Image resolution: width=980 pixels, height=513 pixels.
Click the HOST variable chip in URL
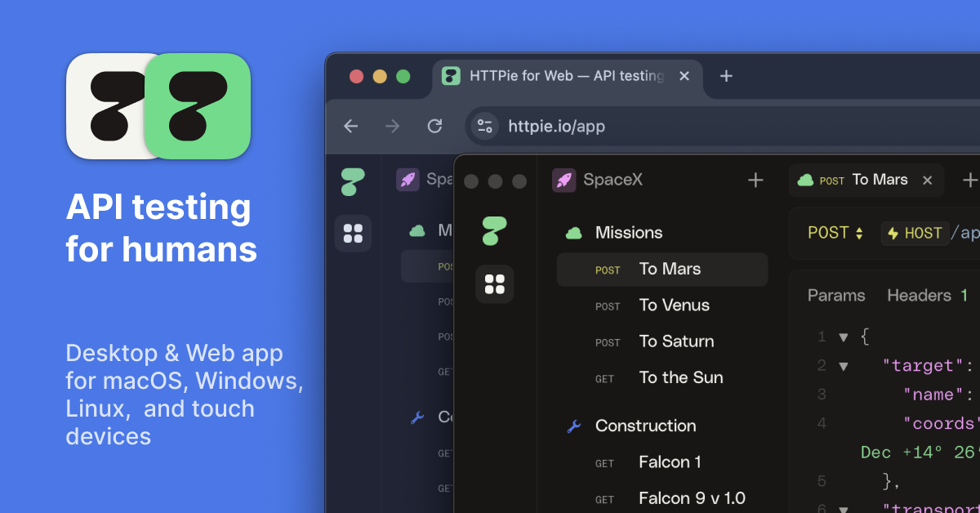point(914,233)
